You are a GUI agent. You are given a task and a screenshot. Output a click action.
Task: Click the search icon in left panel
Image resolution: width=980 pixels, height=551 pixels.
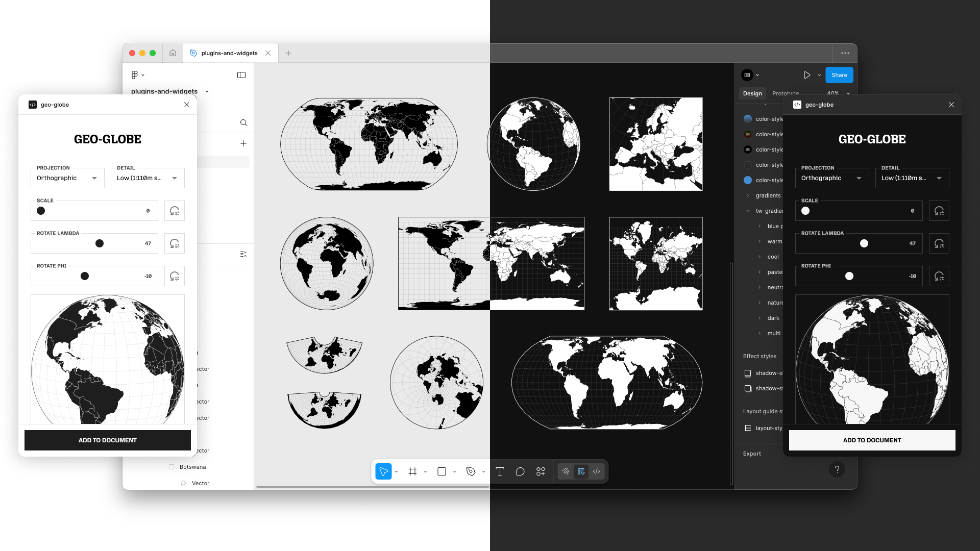[243, 122]
